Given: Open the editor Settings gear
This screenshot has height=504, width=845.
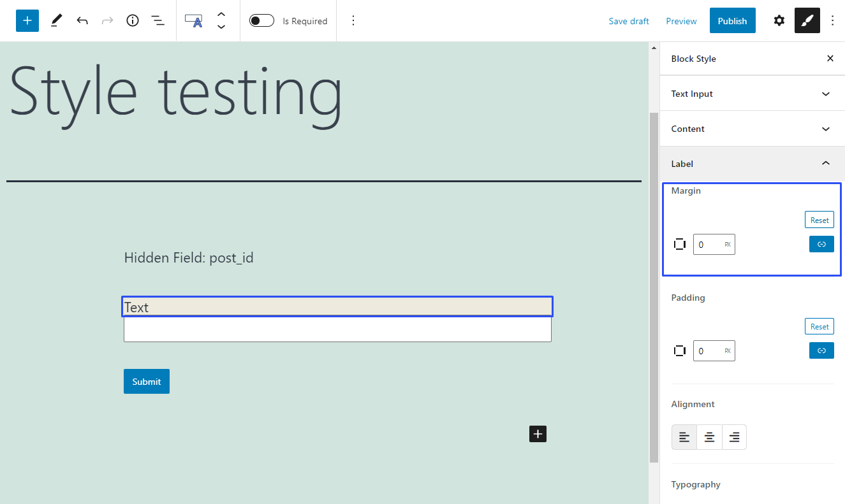Looking at the screenshot, I should pos(779,20).
